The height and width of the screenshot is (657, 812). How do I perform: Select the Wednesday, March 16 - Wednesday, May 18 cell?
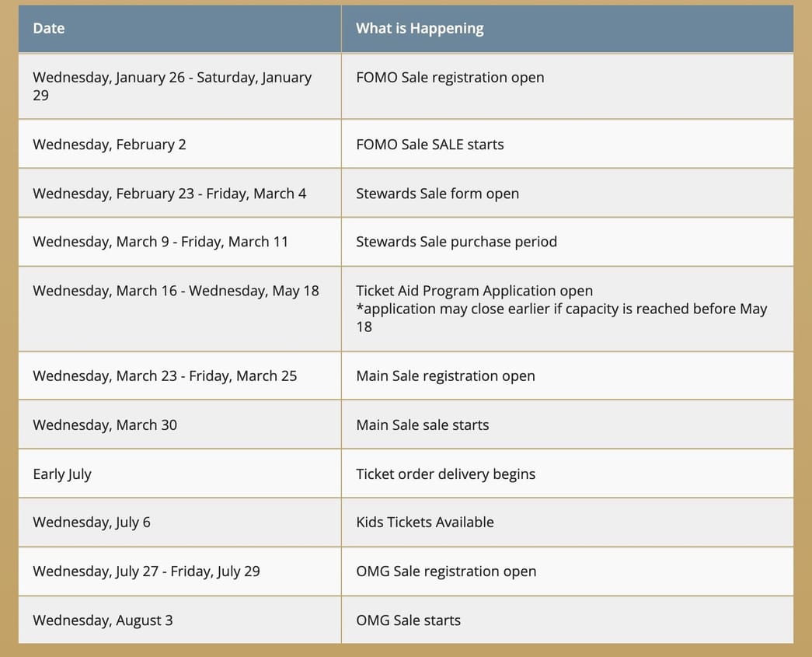coord(176,291)
